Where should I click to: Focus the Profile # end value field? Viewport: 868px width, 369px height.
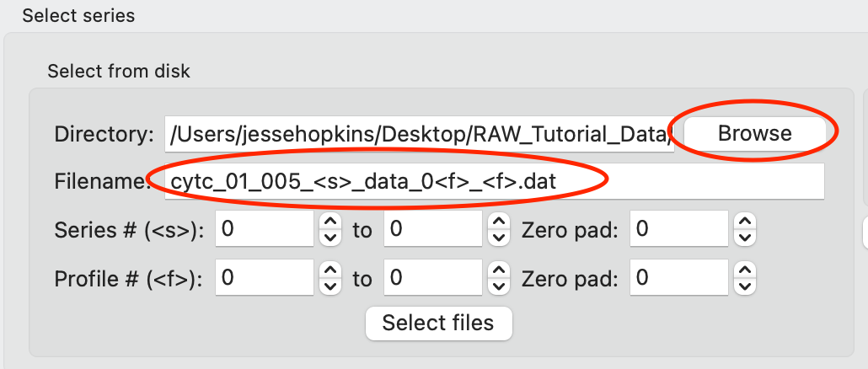pyautogui.click(x=433, y=278)
